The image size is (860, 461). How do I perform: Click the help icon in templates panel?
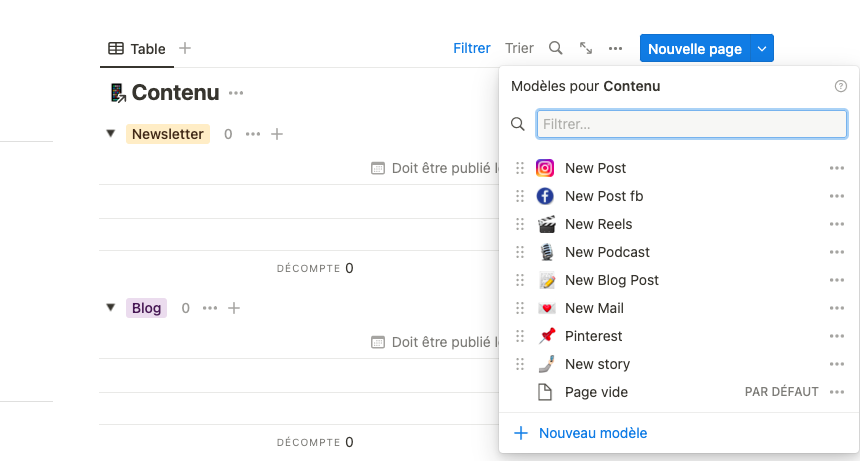(840, 87)
